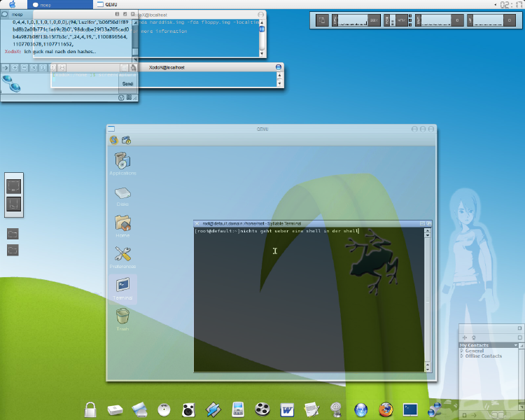This screenshot has width=525, height=420.
Task: Open the blue spheres messenger icon in dock
Action: [x=435, y=409]
